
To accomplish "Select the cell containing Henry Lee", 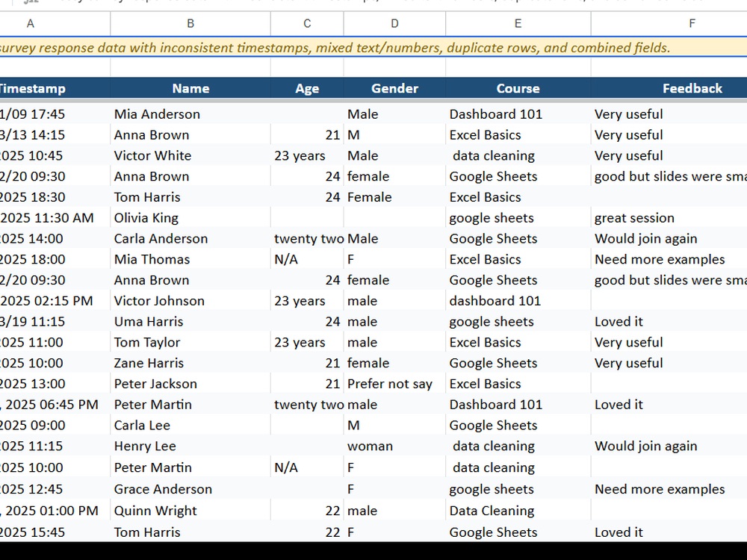I will [x=190, y=446].
